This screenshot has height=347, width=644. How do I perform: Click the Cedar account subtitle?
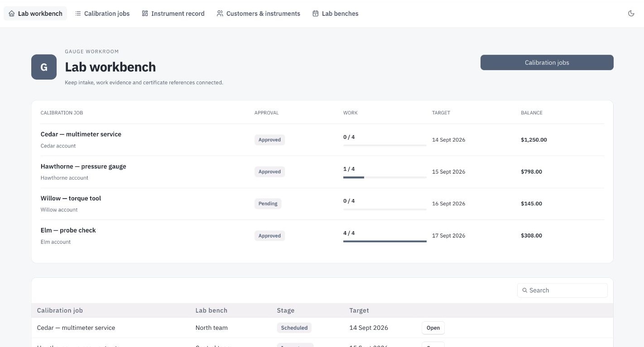[58, 146]
